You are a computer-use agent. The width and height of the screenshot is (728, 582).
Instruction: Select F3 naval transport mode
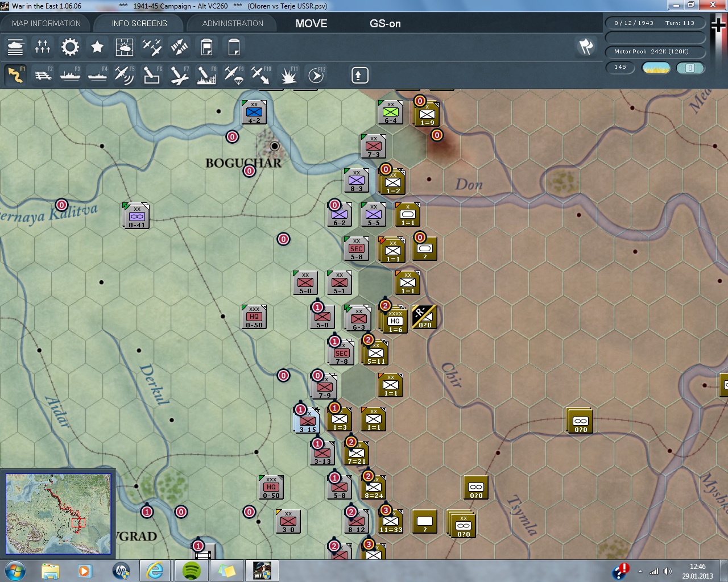pos(70,75)
